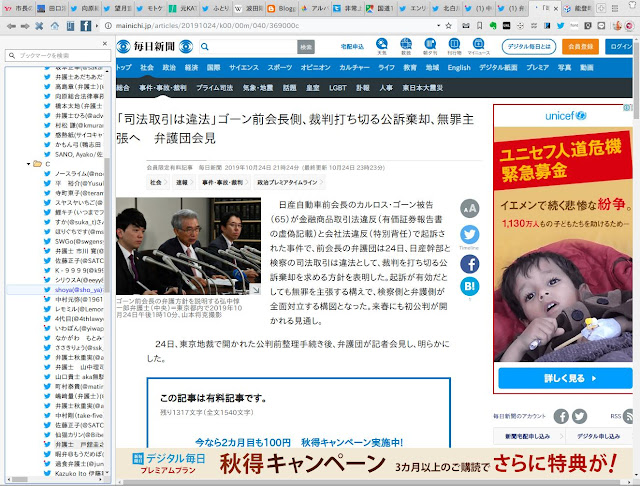Open the Kazuko Ito bookmark
Screen dimensions: 640x486
point(73,473)
